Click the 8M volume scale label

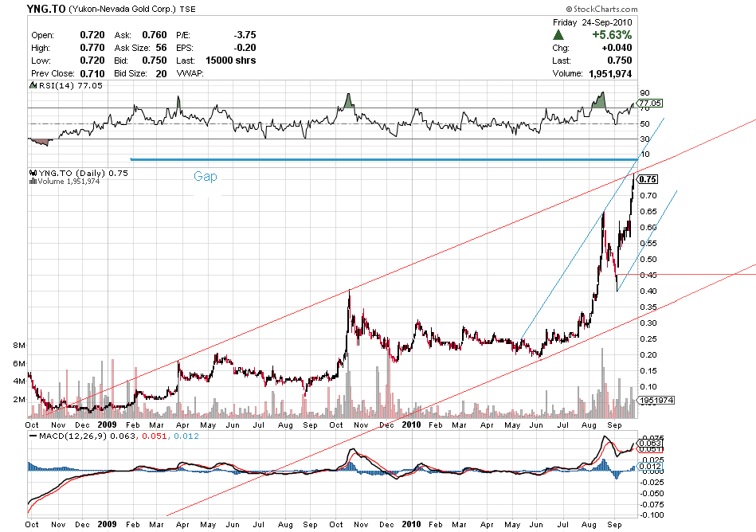click(x=19, y=345)
